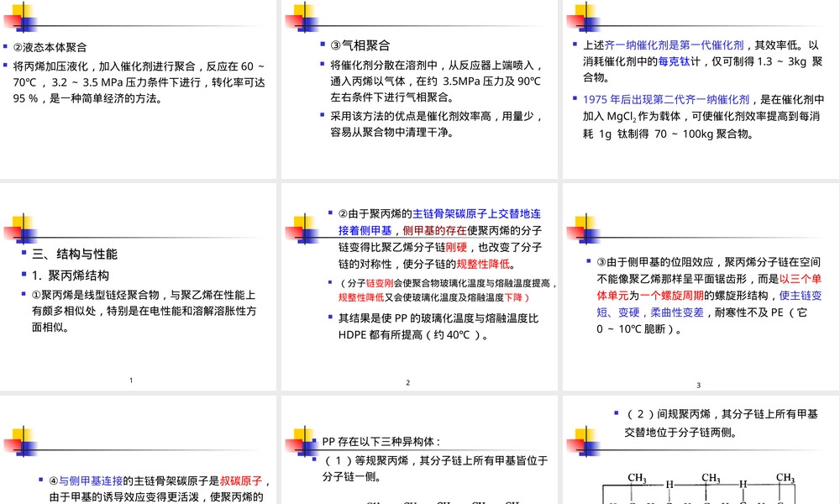Click page number '3' under the 螺旋形结构 slide
840x504 pixels.
pos(699,385)
